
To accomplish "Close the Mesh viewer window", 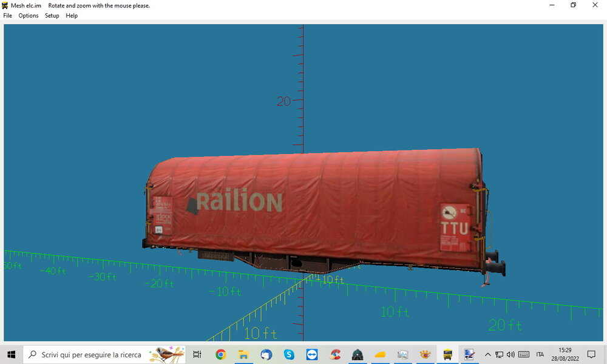I will 595,5.
